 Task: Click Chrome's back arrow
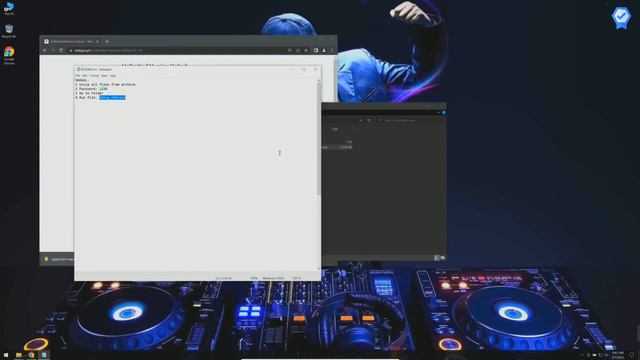pos(45,51)
